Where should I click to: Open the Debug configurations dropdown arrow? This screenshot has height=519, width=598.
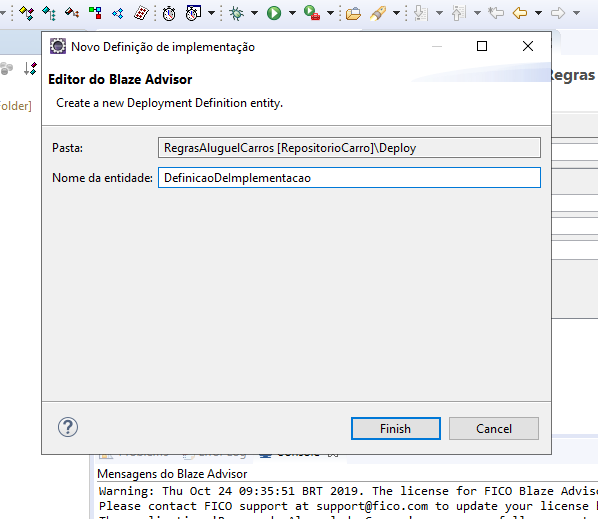point(254,13)
